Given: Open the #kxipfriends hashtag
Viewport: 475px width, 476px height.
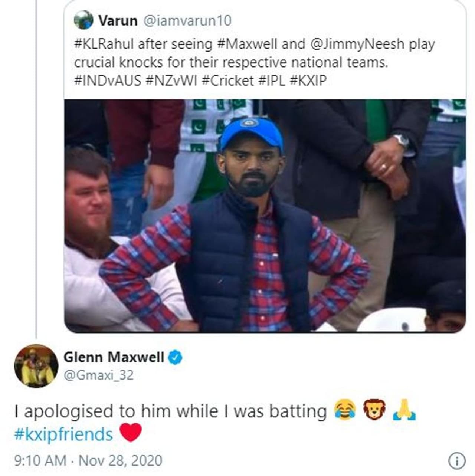Looking at the screenshot, I should pos(63,434).
